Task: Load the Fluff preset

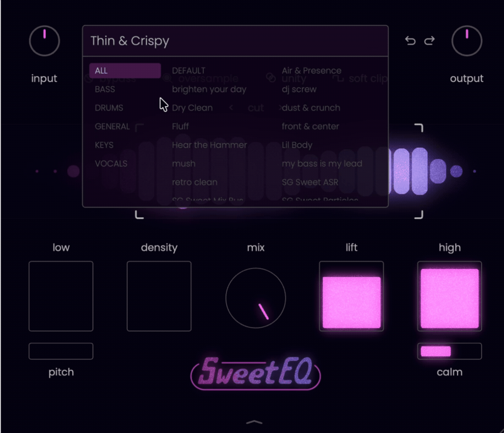Action: pyautogui.click(x=180, y=127)
